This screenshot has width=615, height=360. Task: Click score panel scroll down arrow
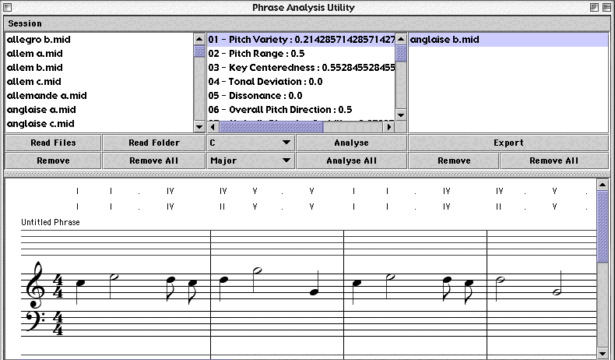(602, 354)
